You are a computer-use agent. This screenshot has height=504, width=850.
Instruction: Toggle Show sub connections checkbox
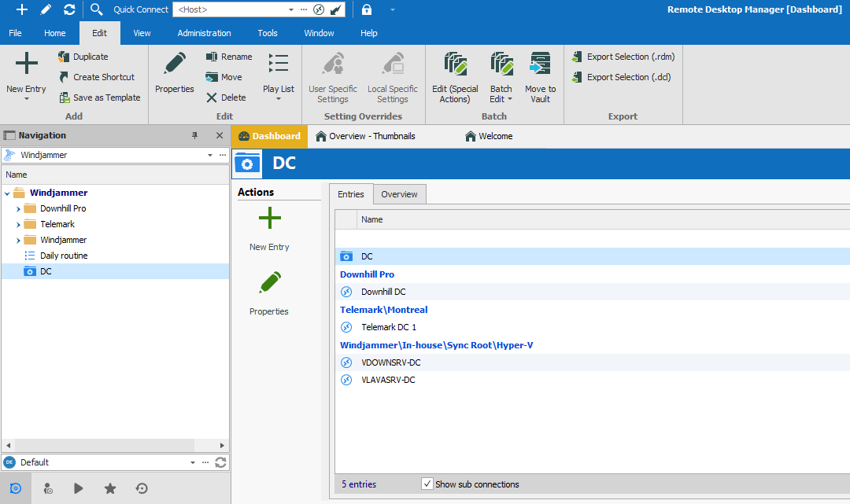click(427, 484)
